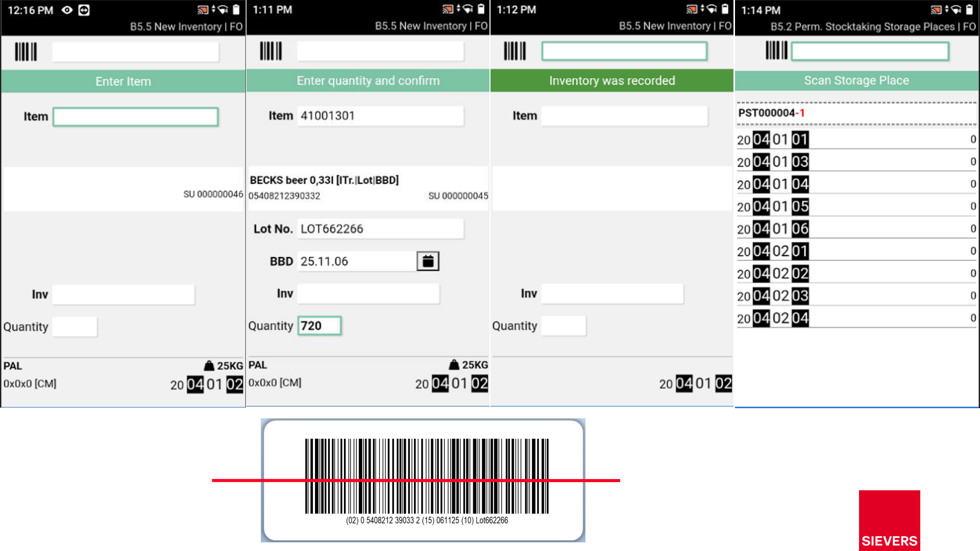
Task: Tap 0x0x0 [CM] on 1:11 PM screen
Action: click(275, 383)
